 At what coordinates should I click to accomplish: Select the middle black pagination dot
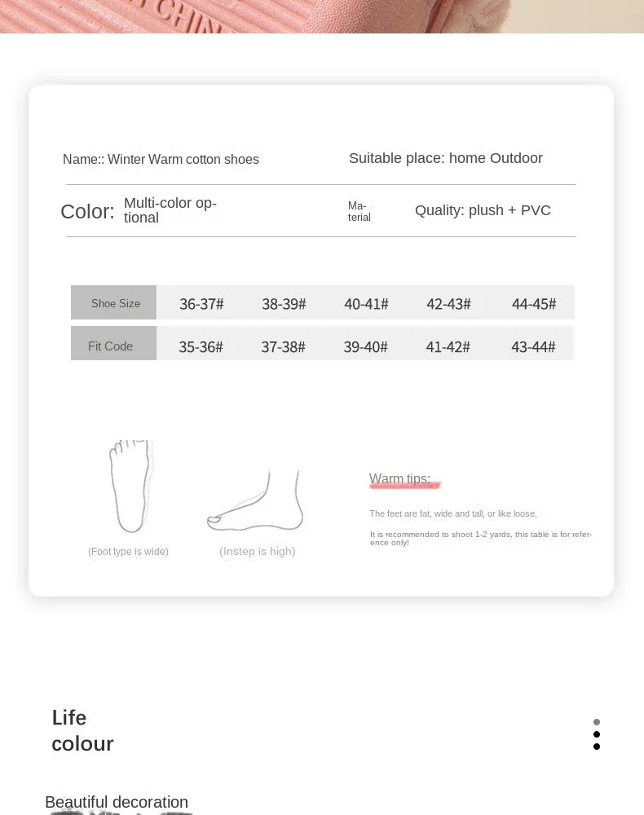[597, 734]
